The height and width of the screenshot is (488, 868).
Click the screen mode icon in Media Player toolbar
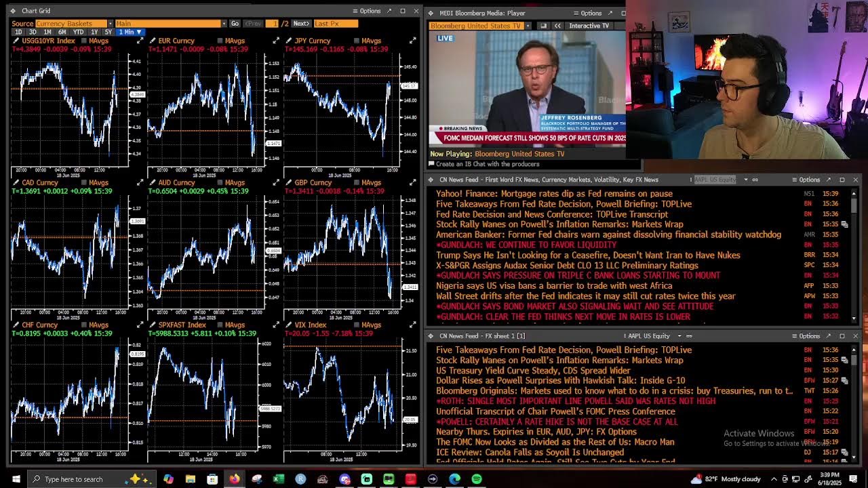(543, 26)
